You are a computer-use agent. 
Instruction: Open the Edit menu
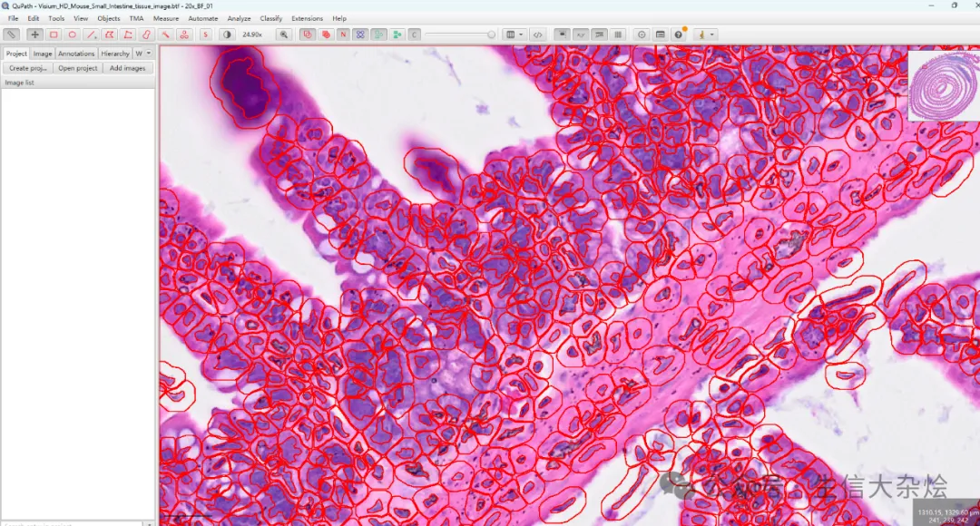34,19
